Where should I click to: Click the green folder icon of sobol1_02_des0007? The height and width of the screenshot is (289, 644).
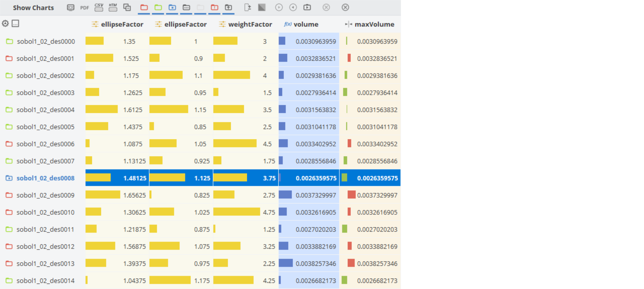coord(9,161)
